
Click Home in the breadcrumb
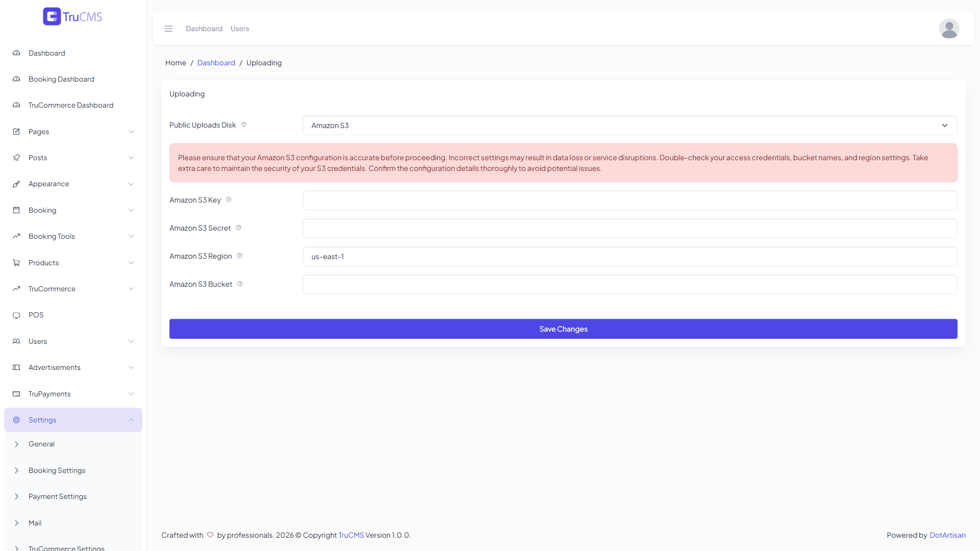click(x=176, y=63)
